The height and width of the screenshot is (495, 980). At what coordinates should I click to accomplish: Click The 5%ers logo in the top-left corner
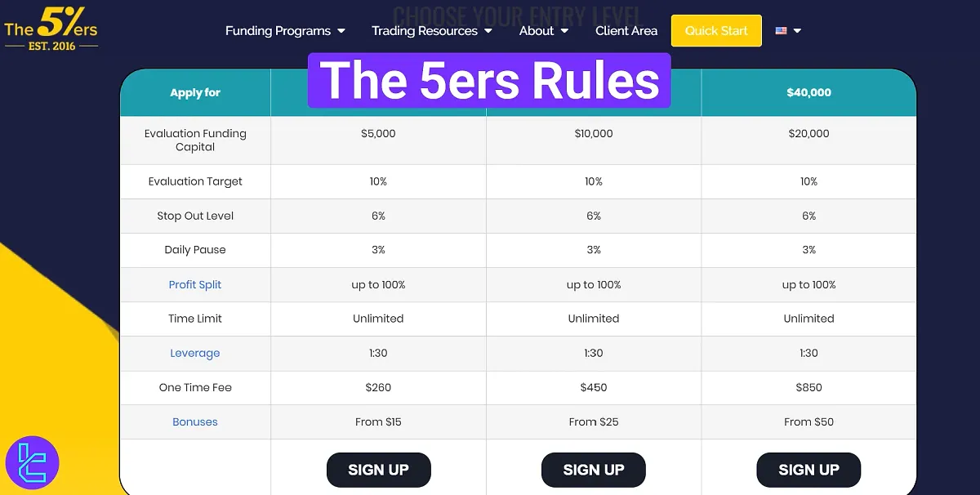coord(51,29)
